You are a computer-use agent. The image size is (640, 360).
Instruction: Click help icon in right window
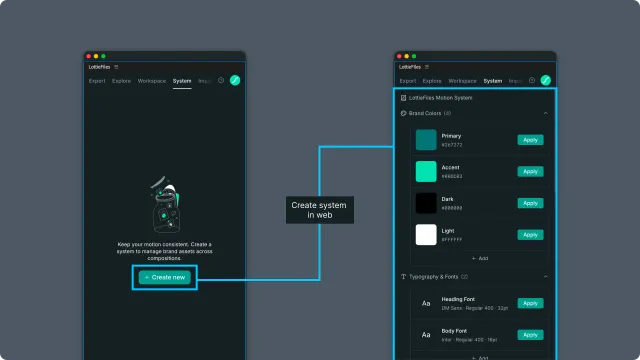click(x=532, y=80)
